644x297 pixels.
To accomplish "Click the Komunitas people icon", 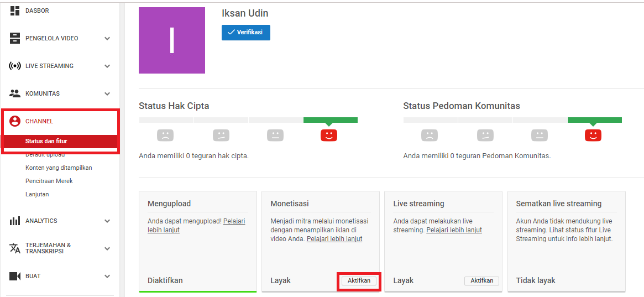I will [x=15, y=93].
